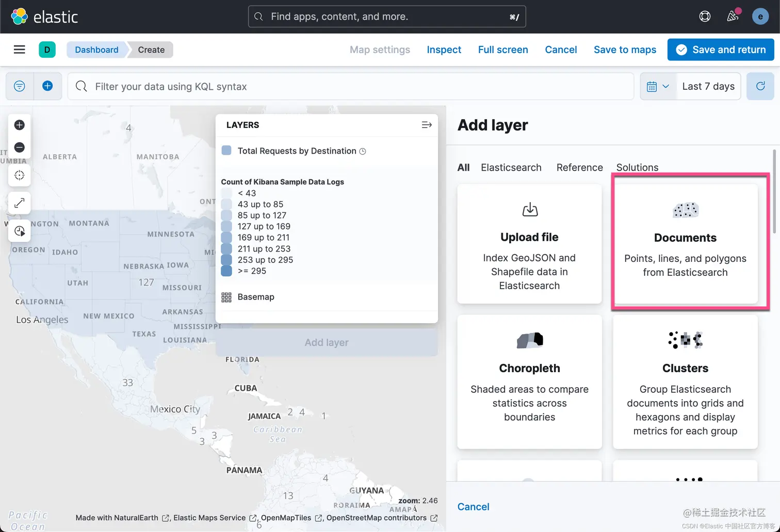Select the Choropleth layer card
The image size is (780, 532).
pyautogui.click(x=529, y=382)
